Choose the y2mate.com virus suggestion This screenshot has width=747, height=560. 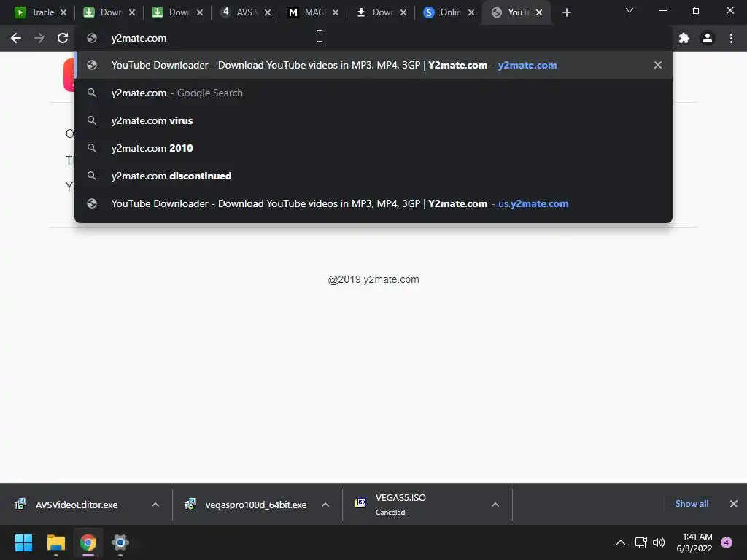(373, 120)
